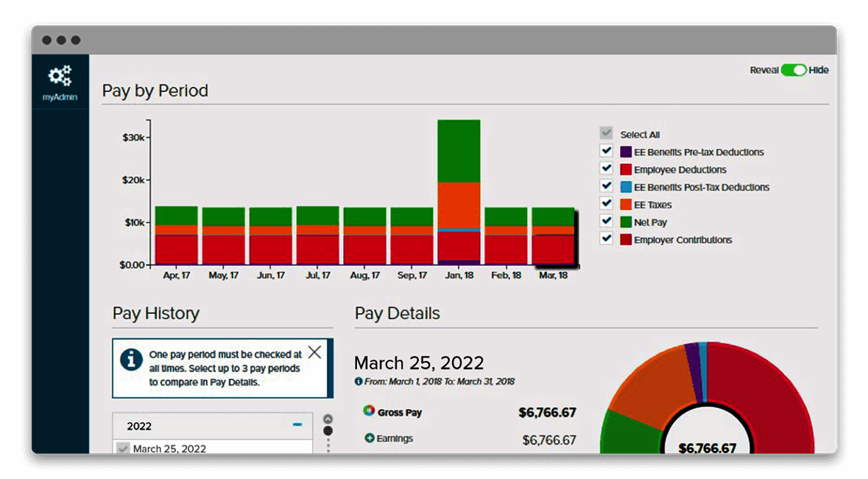Click the Pay Details heading
This screenshot has width=868, height=479.
[398, 313]
